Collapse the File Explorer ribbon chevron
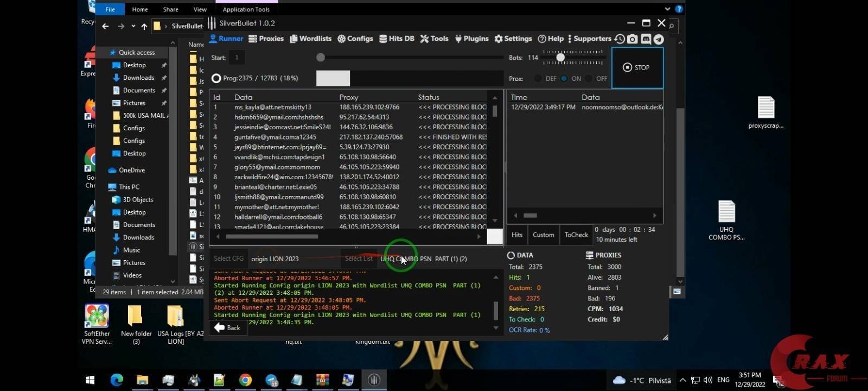 pos(668,9)
